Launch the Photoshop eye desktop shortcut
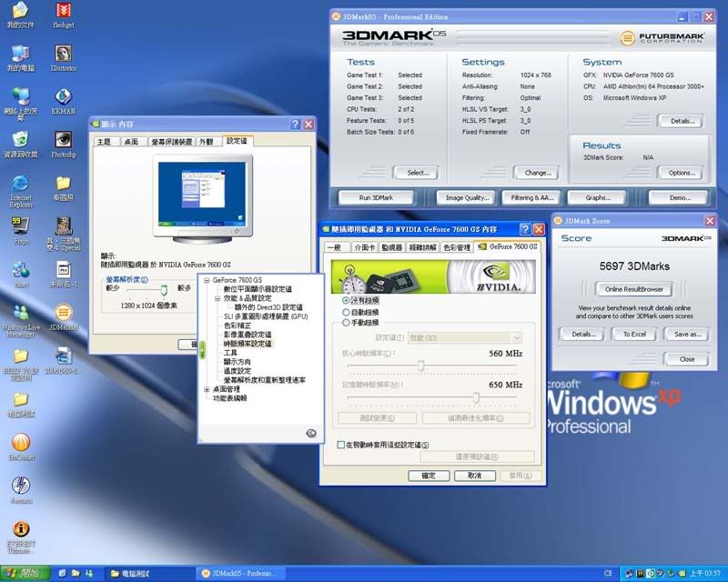728x582 pixels. 64,145
